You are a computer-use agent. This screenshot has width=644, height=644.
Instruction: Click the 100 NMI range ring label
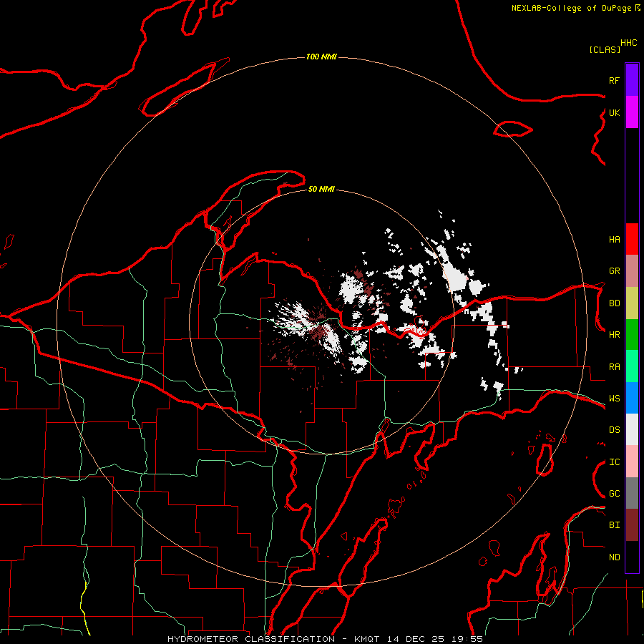pos(321,57)
